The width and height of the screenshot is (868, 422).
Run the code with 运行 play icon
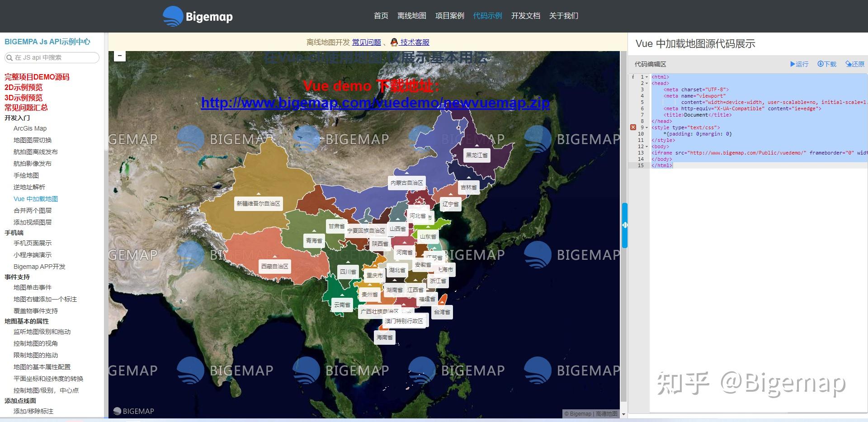click(x=793, y=64)
